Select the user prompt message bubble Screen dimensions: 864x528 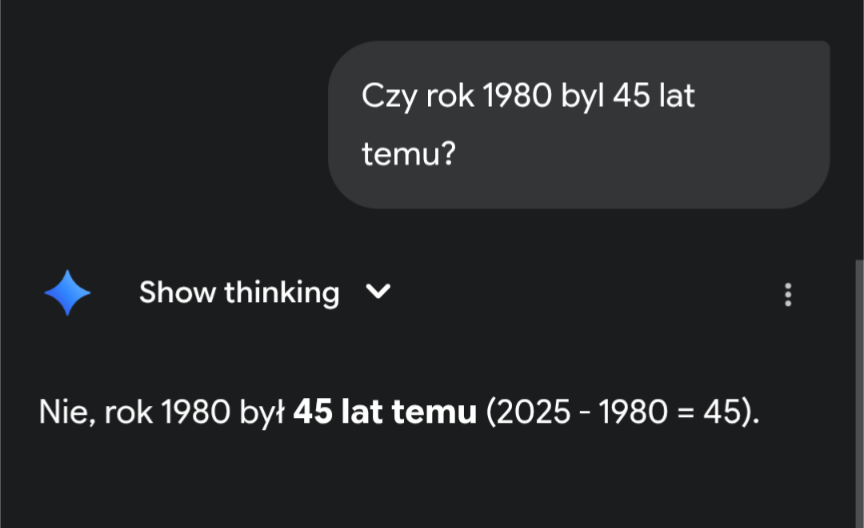point(578,126)
